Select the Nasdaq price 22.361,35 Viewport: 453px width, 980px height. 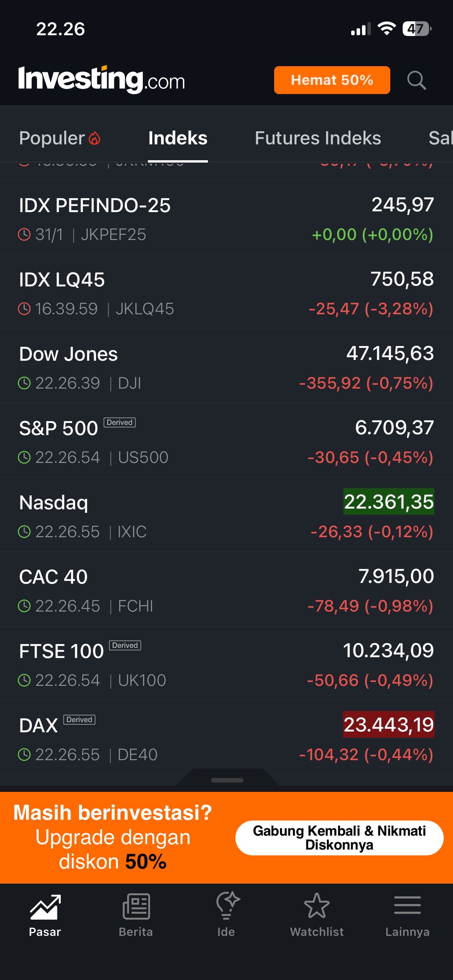click(389, 502)
